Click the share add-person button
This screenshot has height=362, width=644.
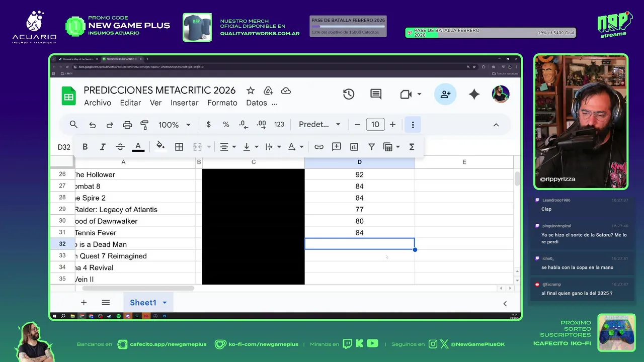tap(445, 94)
